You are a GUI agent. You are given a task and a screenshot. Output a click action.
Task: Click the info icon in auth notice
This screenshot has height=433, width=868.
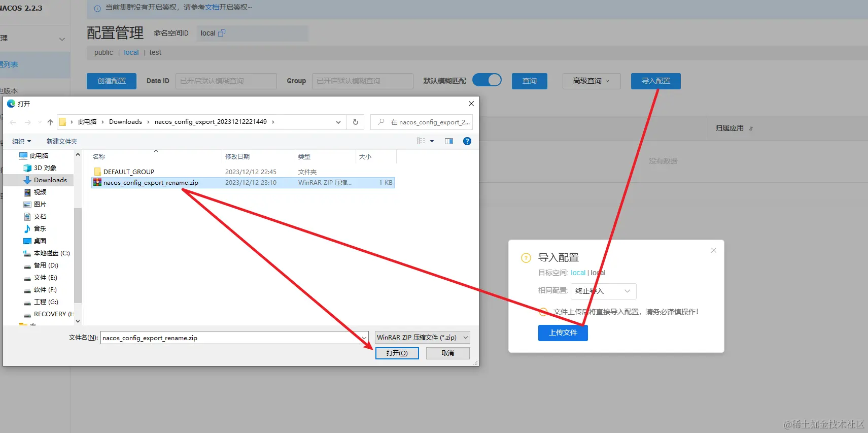pos(97,8)
